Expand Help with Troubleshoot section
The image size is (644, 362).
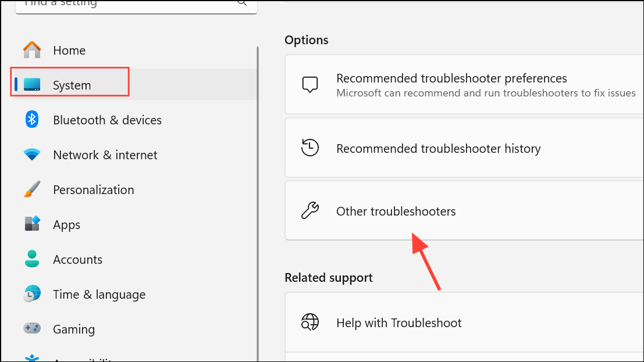399,323
